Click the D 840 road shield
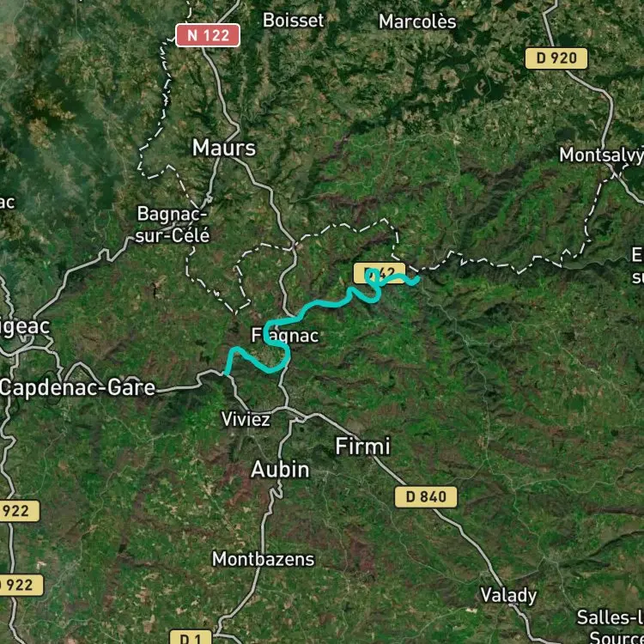The image size is (644, 644). click(426, 497)
